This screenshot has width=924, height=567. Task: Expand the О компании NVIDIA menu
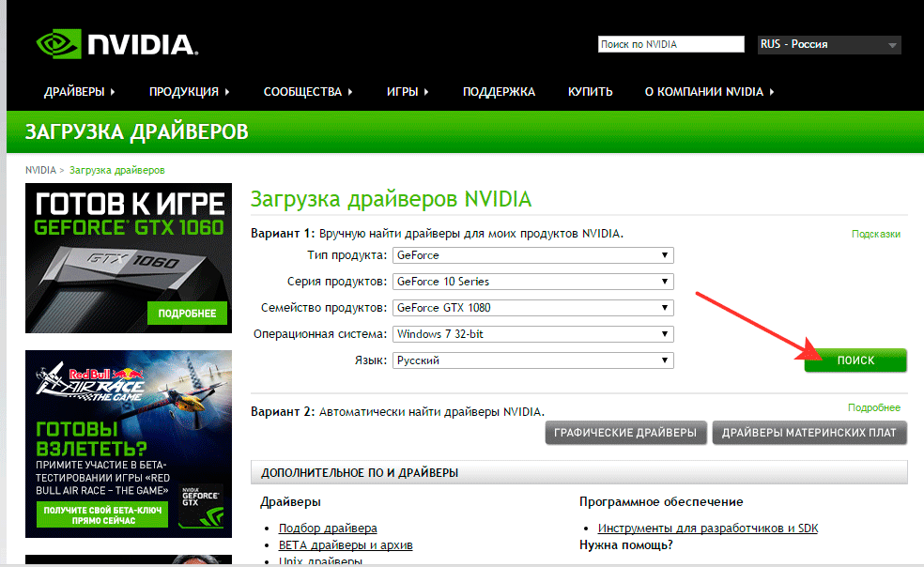709,92
